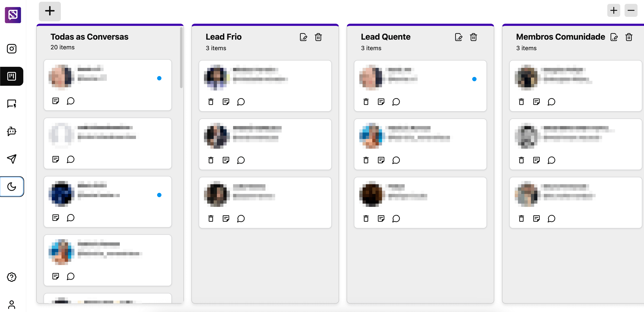Delete the Lead Frio column
The image size is (644, 312).
(318, 37)
